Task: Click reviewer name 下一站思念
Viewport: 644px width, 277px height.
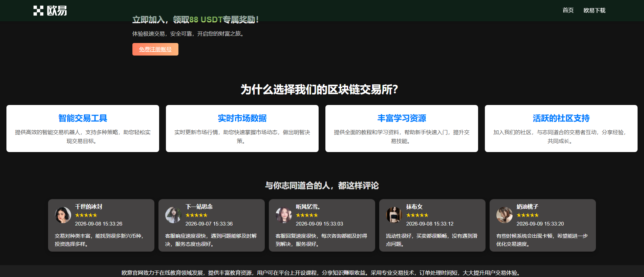Action: point(199,207)
